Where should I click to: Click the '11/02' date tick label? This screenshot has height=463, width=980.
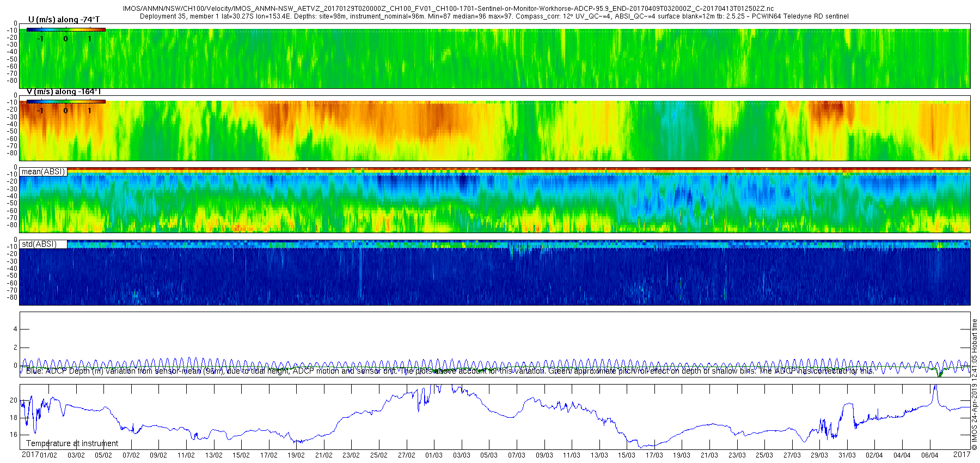click(186, 455)
